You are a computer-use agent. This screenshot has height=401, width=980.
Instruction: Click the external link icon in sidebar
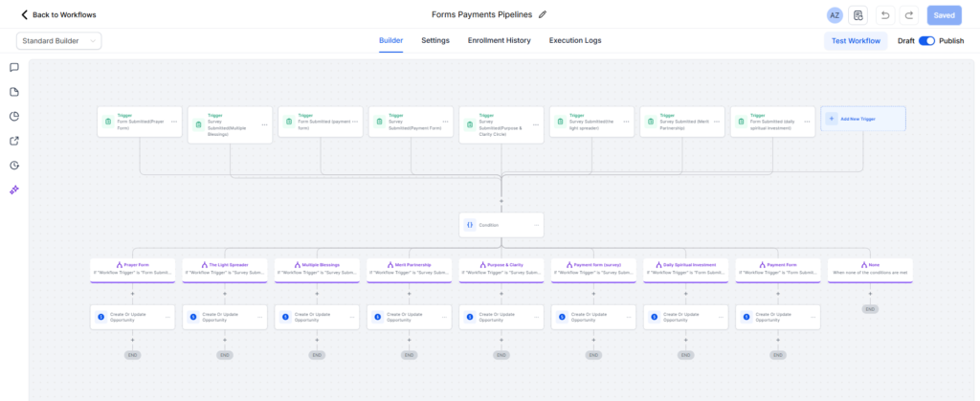[x=14, y=141]
